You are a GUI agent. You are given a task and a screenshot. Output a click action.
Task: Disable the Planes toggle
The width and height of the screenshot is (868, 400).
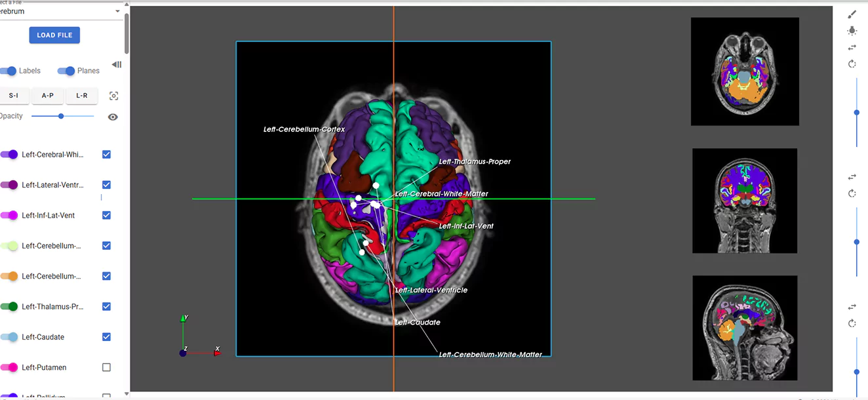66,71
